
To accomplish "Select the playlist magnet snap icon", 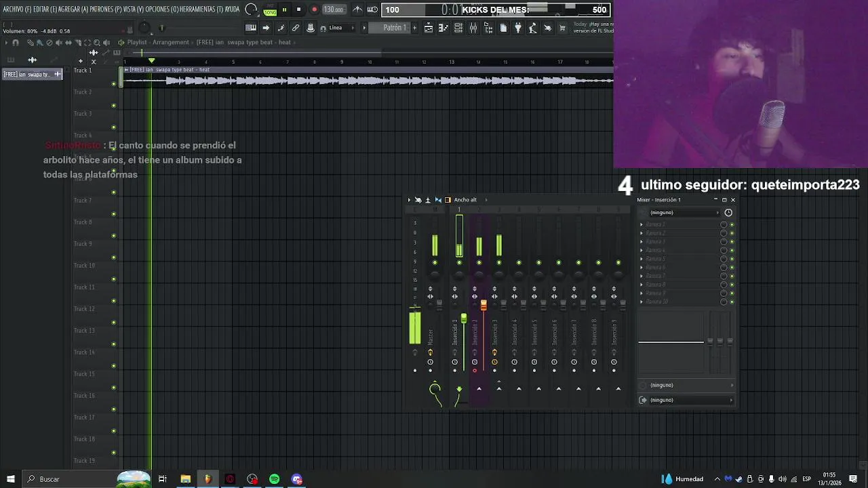I will point(16,43).
